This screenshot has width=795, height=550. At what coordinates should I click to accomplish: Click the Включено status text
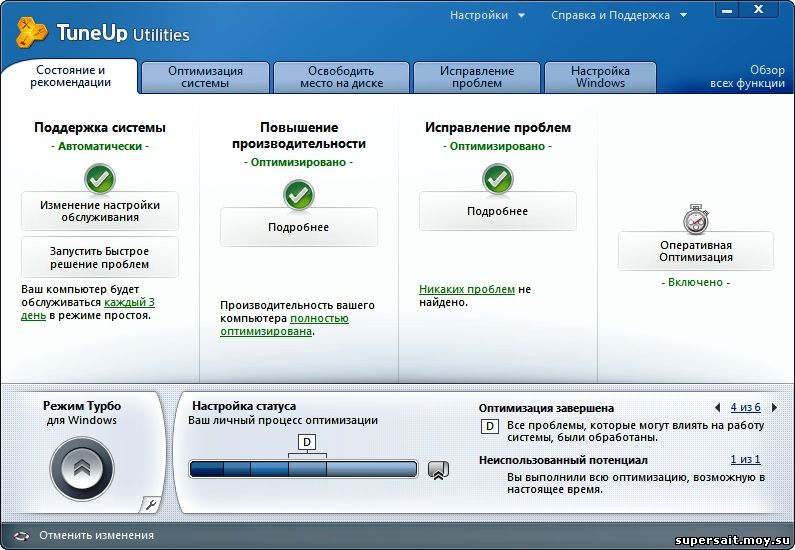click(x=696, y=282)
